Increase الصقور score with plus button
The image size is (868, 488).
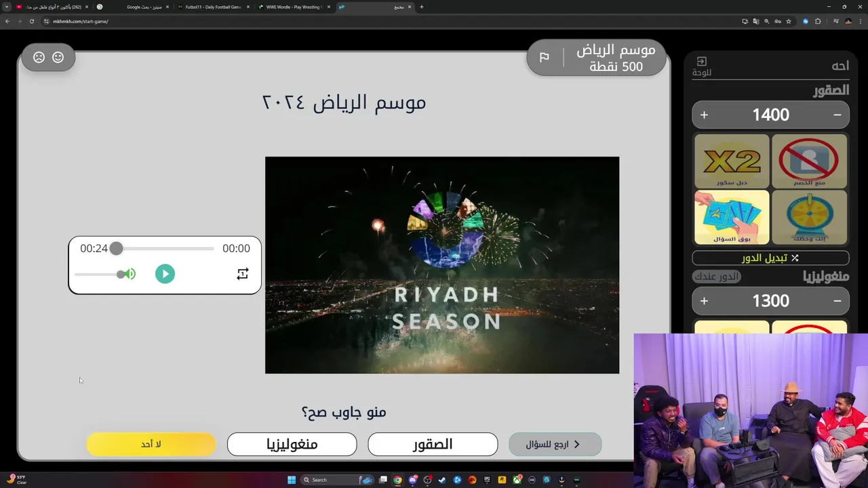(x=704, y=115)
